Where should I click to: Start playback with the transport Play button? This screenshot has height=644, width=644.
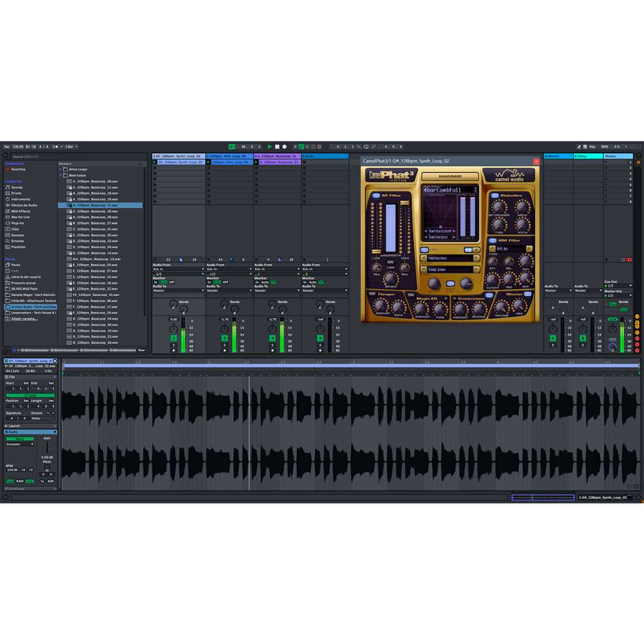pos(269,147)
